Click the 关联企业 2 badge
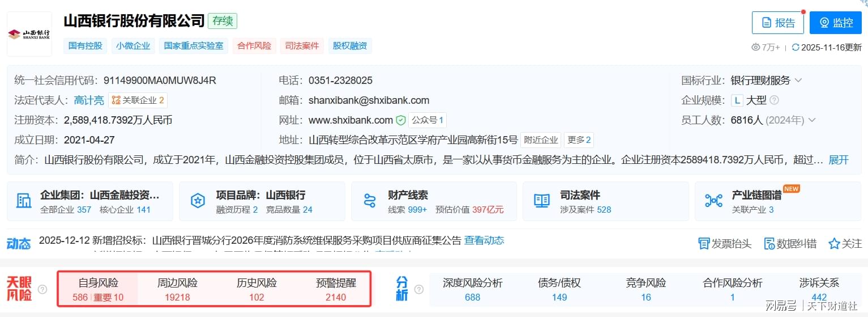Viewport: 868px width, 317px height. 138,100
